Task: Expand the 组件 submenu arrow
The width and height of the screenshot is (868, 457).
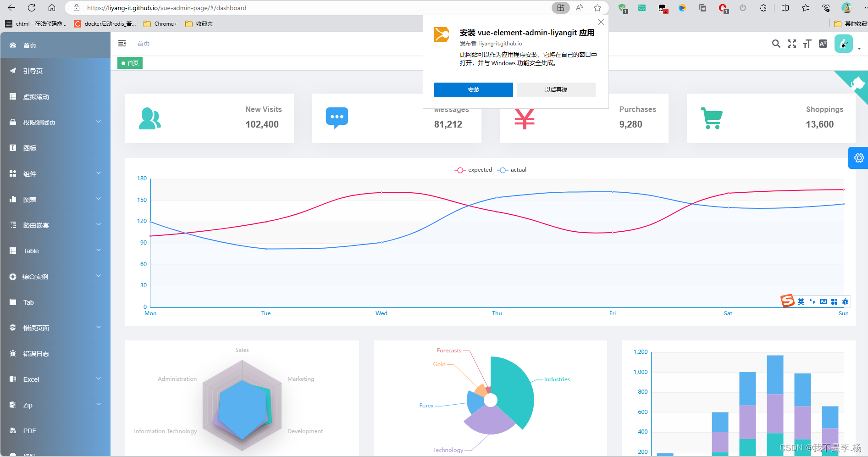Action: (x=99, y=173)
